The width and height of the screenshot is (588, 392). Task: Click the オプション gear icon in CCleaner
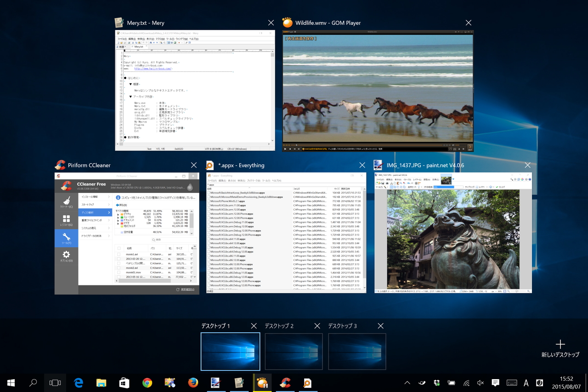[x=66, y=254]
